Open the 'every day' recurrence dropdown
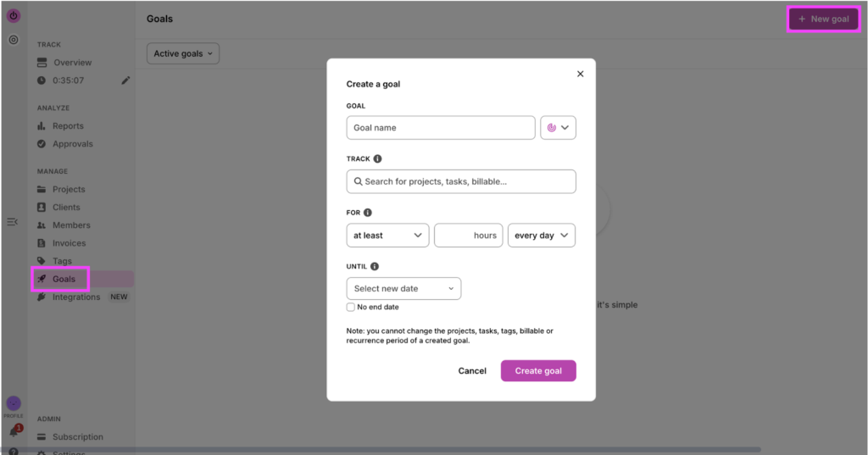This screenshot has height=455, width=868. 541,236
